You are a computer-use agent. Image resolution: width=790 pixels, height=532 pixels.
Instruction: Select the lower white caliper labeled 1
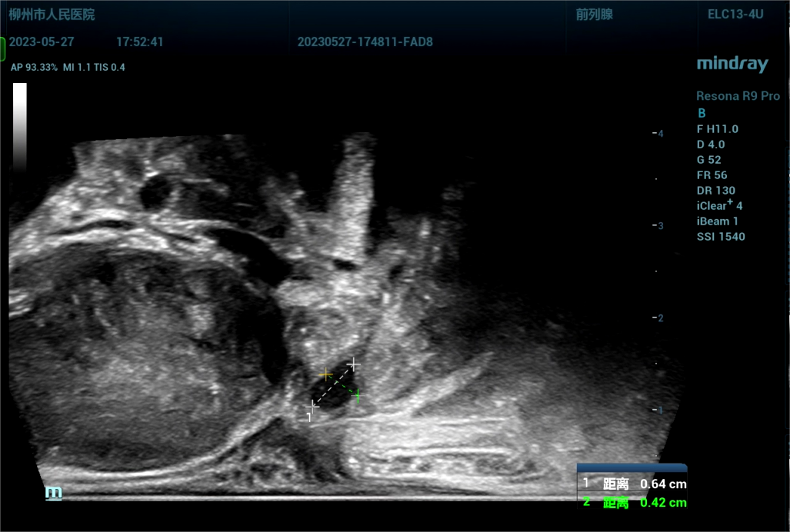click(x=312, y=405)
